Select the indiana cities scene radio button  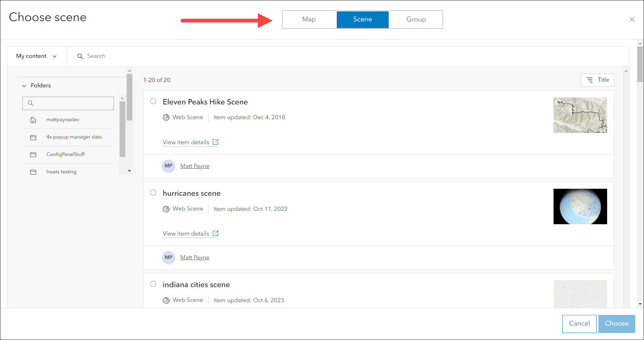[x=153, y=284]
